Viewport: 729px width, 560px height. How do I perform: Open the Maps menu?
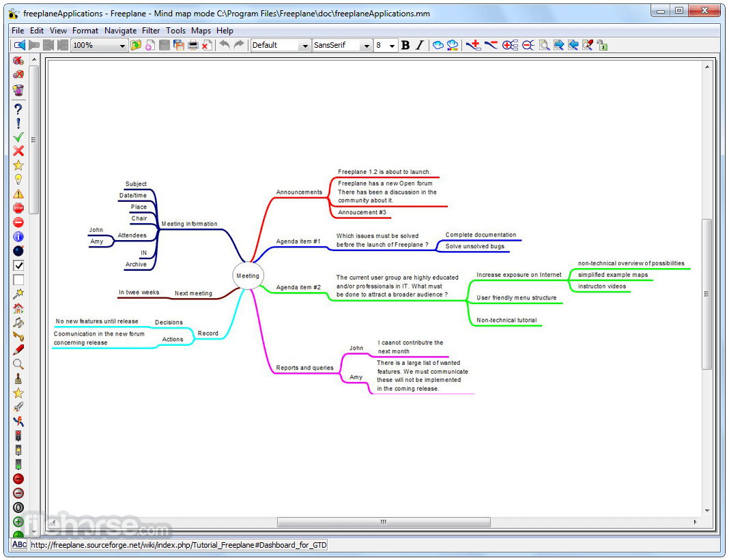pos(201,31)
